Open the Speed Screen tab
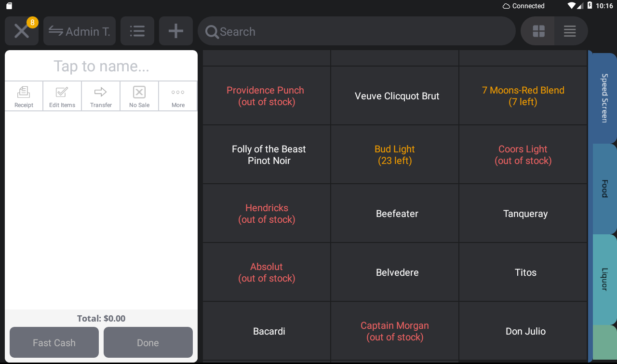617x364 pixels. coord(604,98)
